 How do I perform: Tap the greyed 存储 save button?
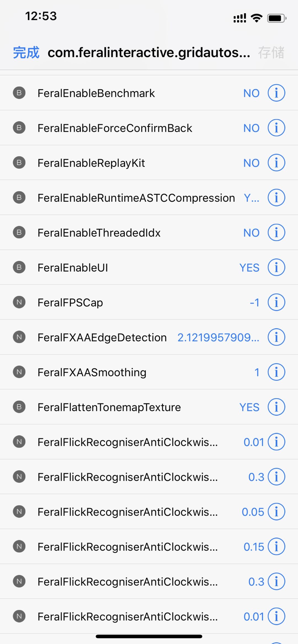point(271,52)
